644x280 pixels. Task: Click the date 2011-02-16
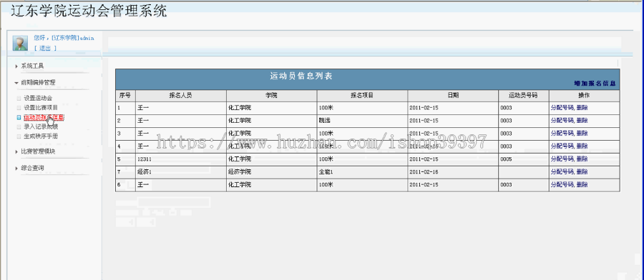click(424, 171)
